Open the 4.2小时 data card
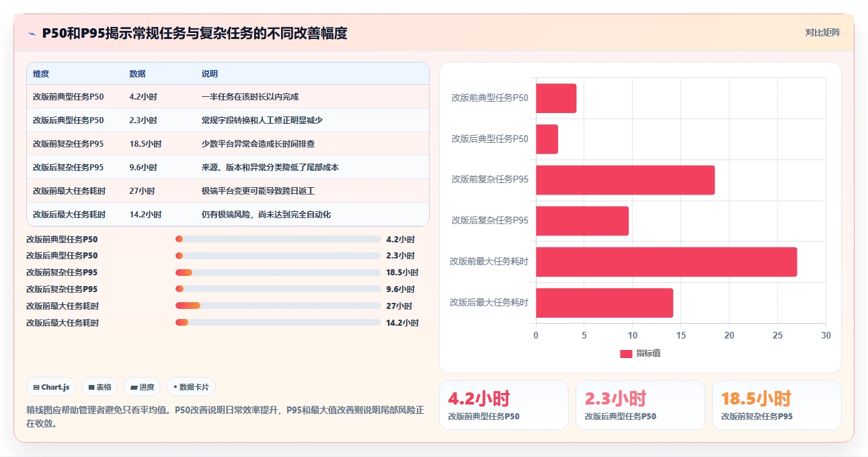The image size is (868, 457). point(504,405)
